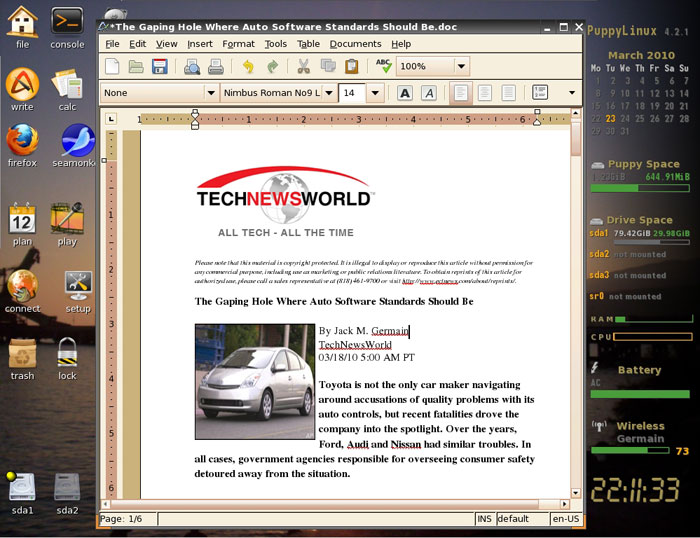Click the reprints hyperlink in copyright notice

(459, 281)
